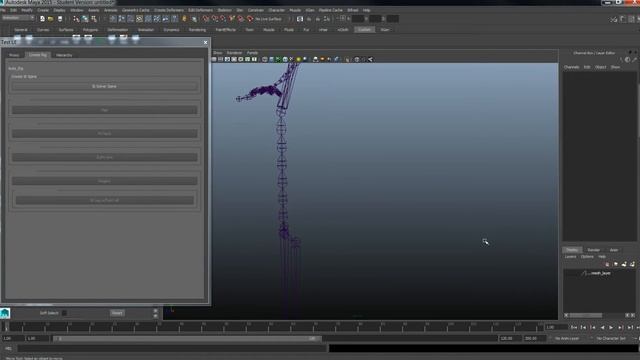Toggle snap to curves magnet
Image resolution: width=640 pixels, height=360 pixels.
tap(215, 19)
